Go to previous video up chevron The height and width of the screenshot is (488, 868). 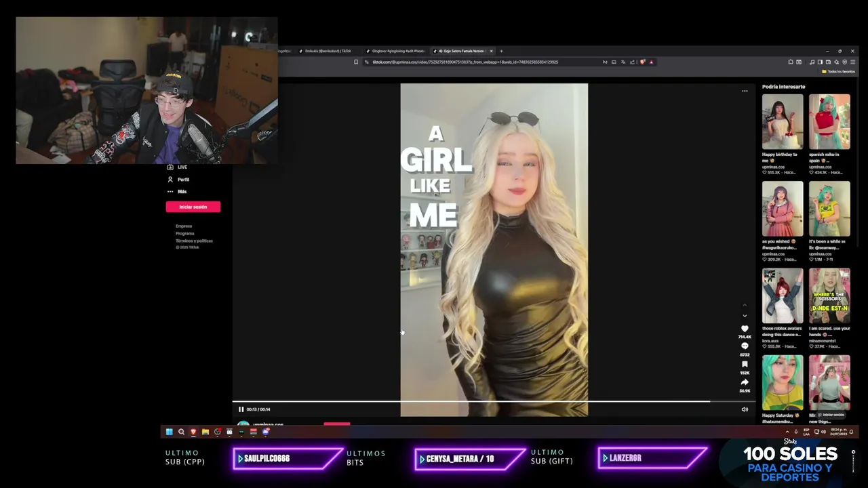[x=745, y=305]
